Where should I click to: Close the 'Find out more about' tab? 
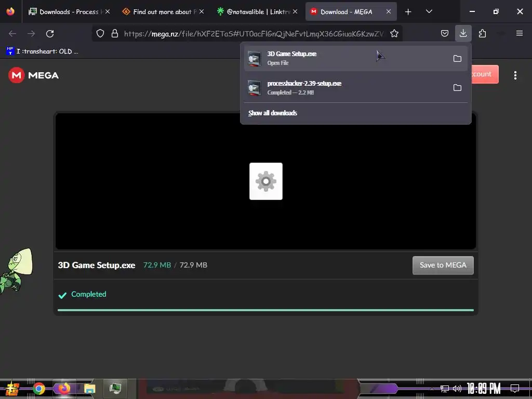[202, 11]
